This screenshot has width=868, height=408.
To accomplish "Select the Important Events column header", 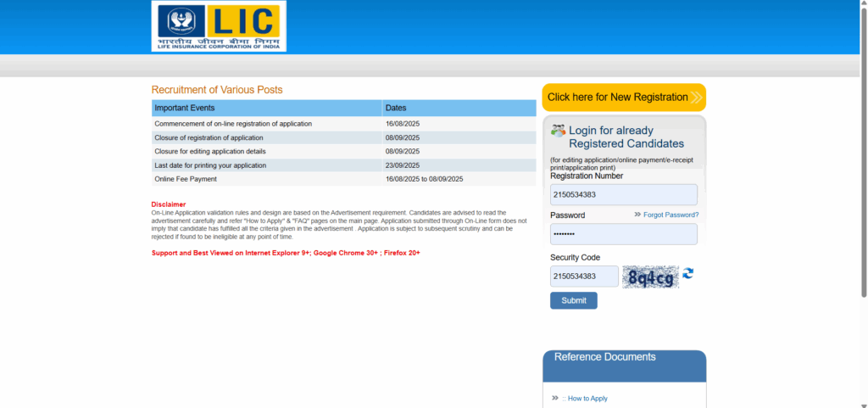I will (x=267, y=108).
